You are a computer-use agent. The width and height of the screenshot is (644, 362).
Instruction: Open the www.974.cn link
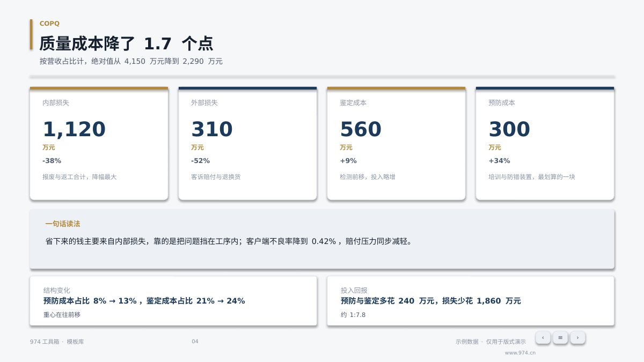pyautogui.click(x=520, y=353)
